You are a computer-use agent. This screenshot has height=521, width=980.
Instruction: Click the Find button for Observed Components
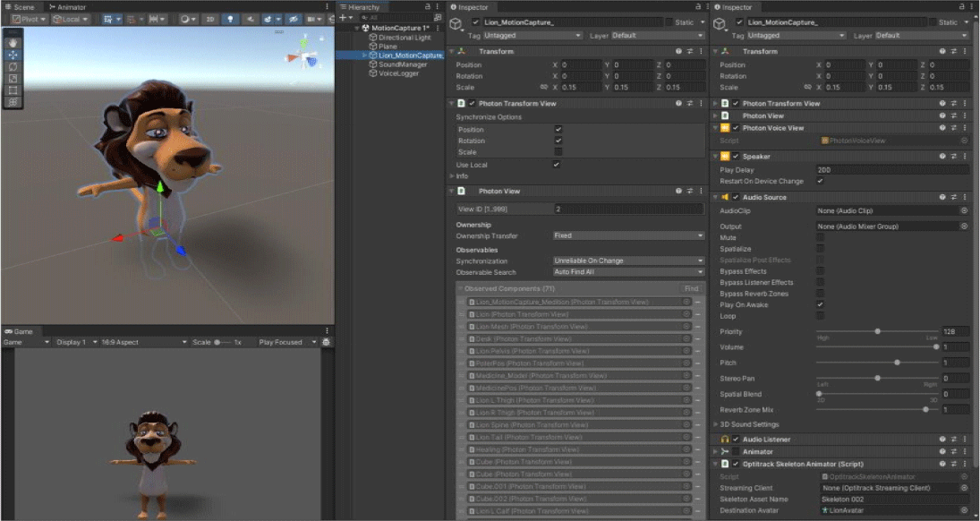click(691, 289)
